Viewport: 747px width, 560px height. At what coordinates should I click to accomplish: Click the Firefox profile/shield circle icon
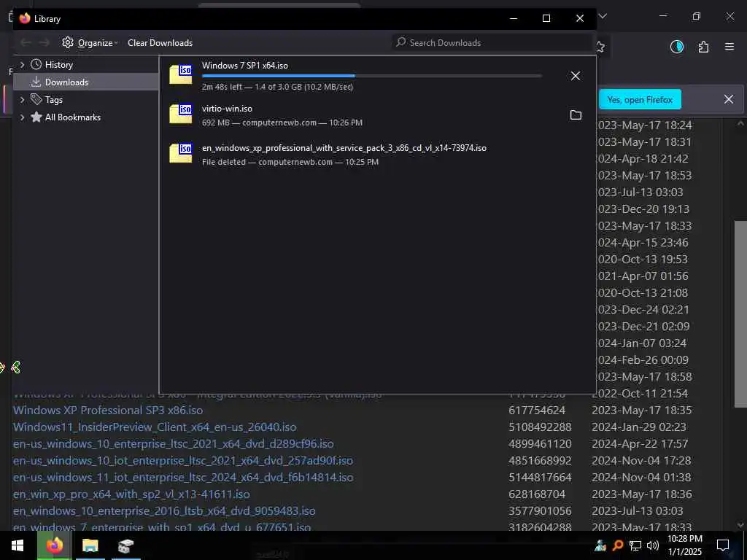point(677,47)
